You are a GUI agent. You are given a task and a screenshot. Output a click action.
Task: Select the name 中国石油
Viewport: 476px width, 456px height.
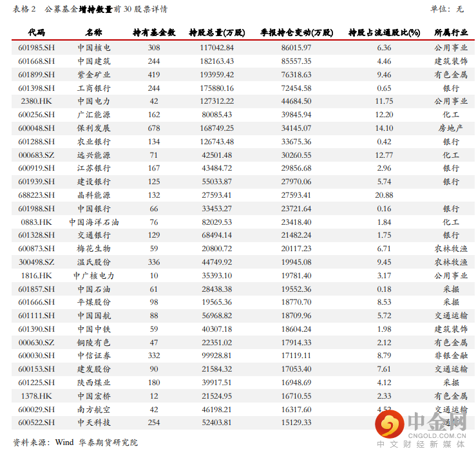pos(94,289)
